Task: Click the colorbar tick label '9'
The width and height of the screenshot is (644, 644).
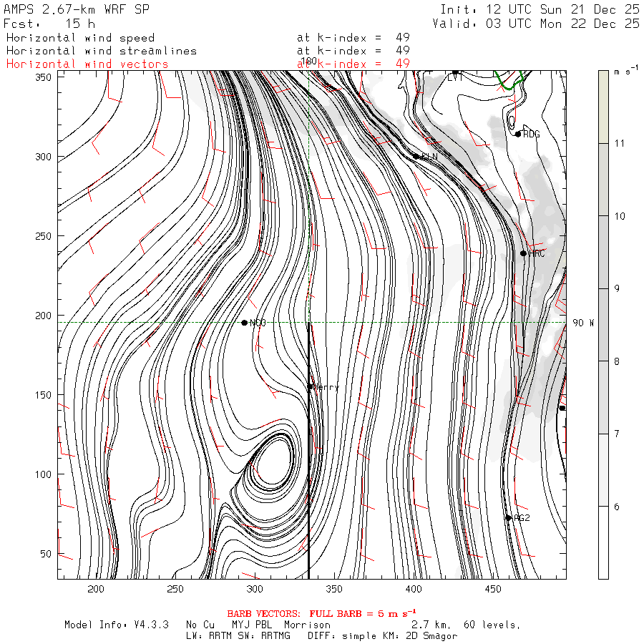Action: [617, 289]
